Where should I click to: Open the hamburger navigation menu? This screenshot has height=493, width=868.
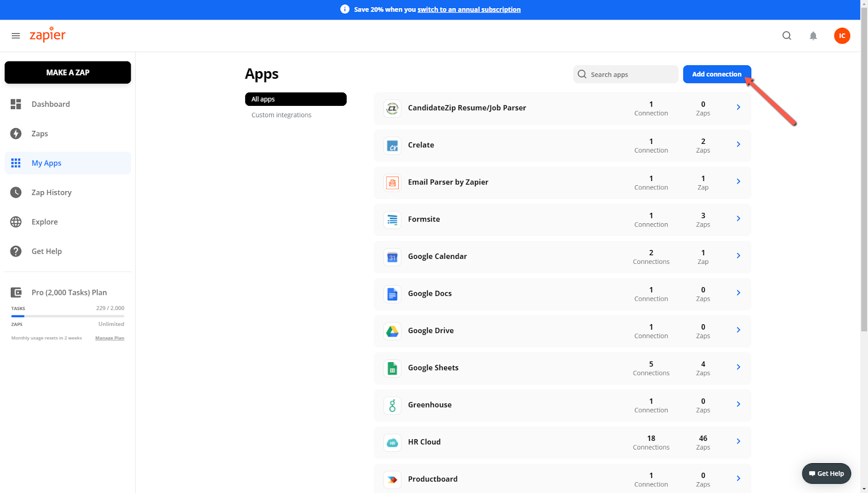(x=16, y=36)
